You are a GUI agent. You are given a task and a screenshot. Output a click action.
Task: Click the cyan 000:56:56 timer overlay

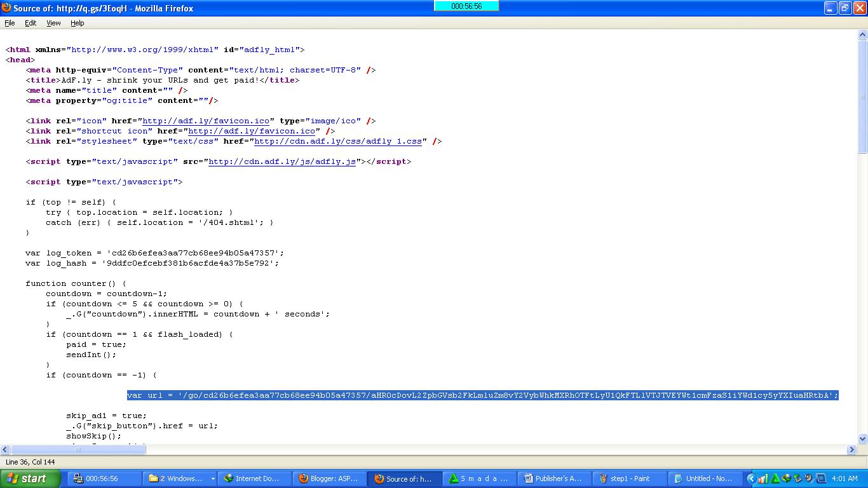coord(466,6)
